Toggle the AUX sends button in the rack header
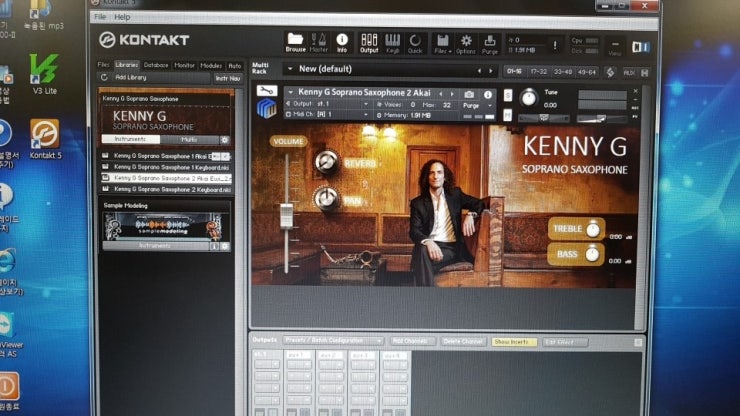The image size is (740, 416). [x=629, y=73]
